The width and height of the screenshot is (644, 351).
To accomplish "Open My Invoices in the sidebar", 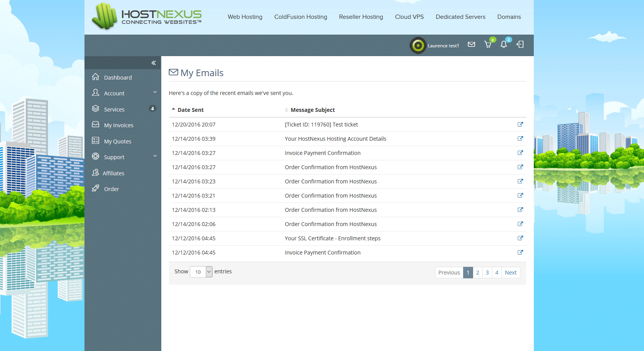I will (118, 125).
